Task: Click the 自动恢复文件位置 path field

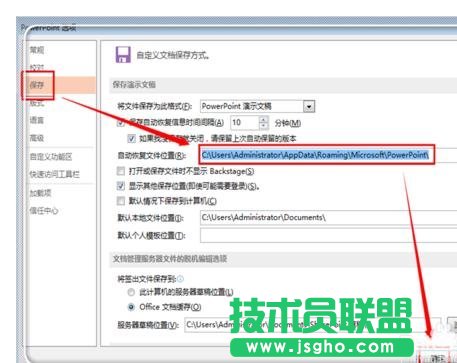Action: [329, 155]
